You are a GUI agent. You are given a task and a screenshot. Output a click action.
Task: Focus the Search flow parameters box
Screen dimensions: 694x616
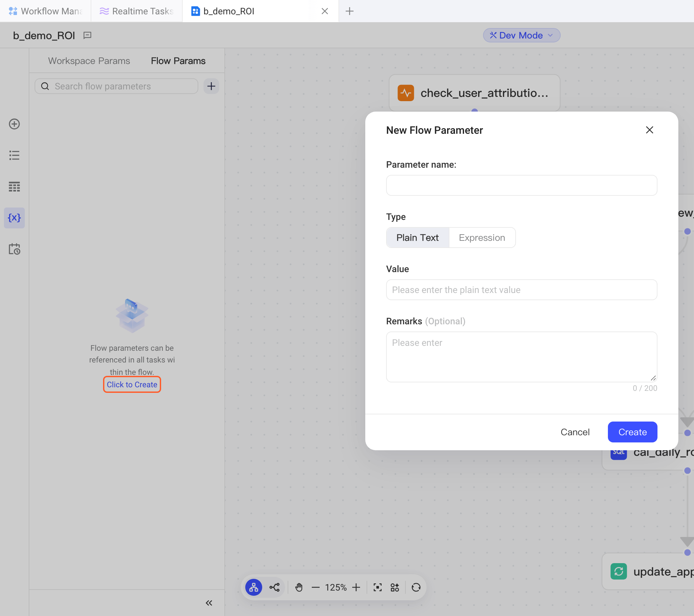pyautogui.click(x=116, y=86)
